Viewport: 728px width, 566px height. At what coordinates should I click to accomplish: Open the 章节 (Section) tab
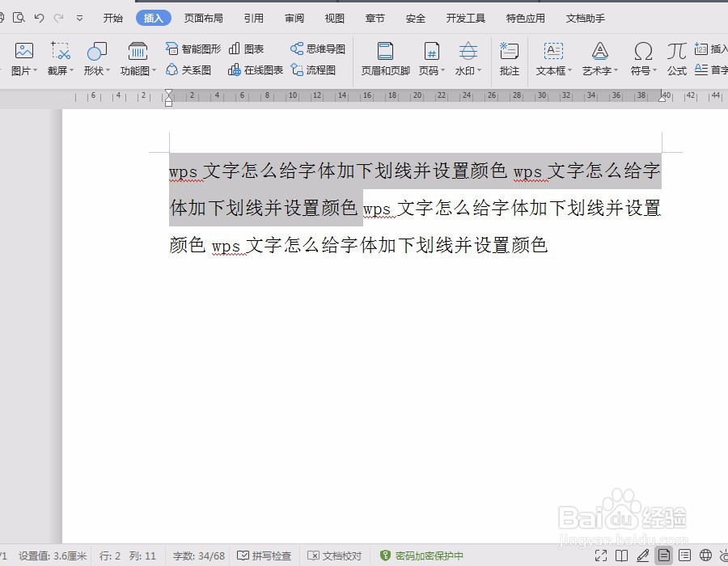pos(375,18)
